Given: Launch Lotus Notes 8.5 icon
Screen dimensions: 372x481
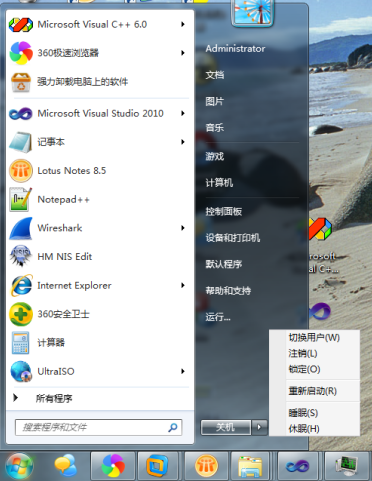Looking at the screenshot, I should pos(21,171).
